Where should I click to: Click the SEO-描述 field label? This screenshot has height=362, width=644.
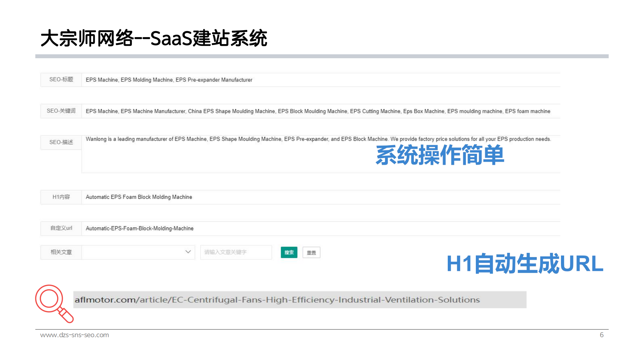tap(61, 142)
